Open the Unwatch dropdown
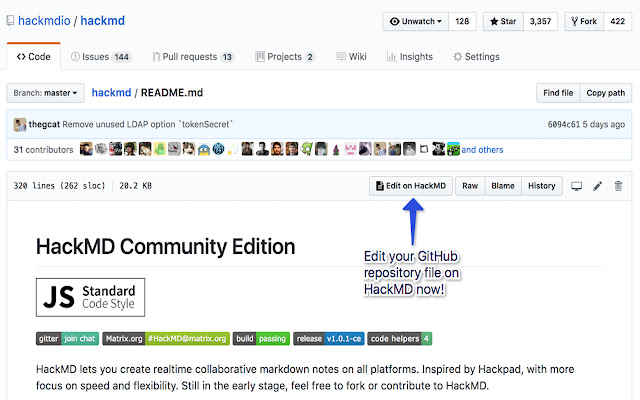Image resolution: width=640 pixels, height=400 pixels. pos(416,21)
